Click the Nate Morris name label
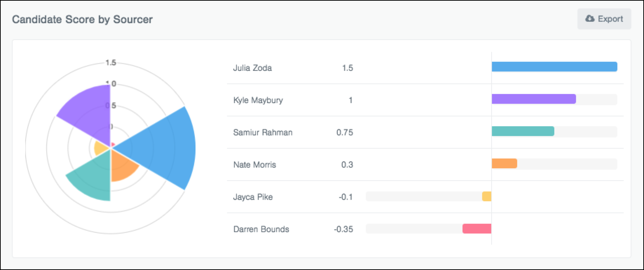 click(x=255, y=165)
